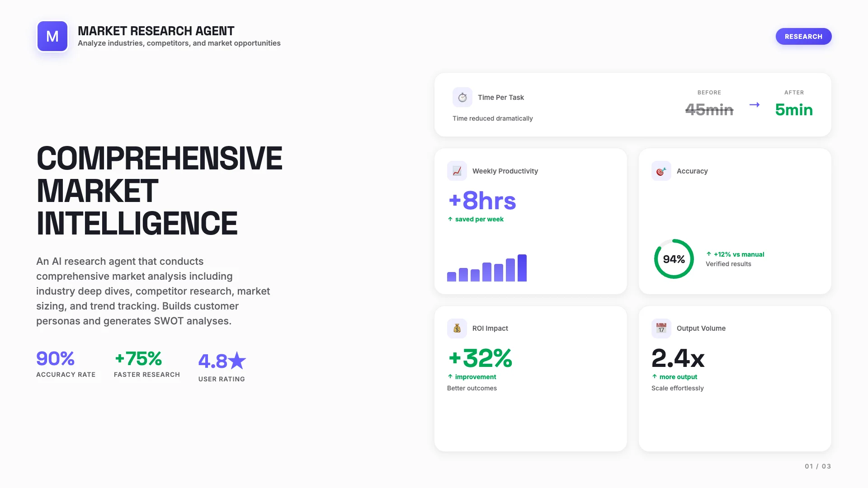
Task: Click the 94% accuracy progress ring
Action: point(674,259)
